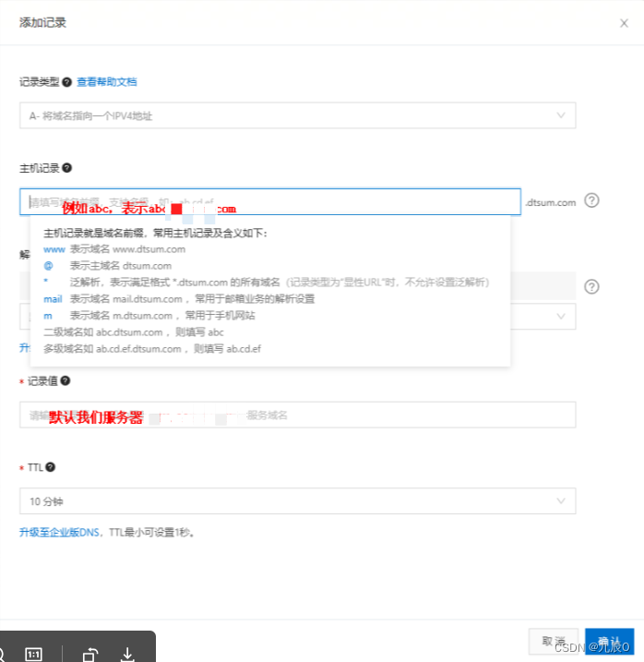Open the 升级至企业版DNS link
The height and width of the screenshot is (662, 644).
click(59, 533)
